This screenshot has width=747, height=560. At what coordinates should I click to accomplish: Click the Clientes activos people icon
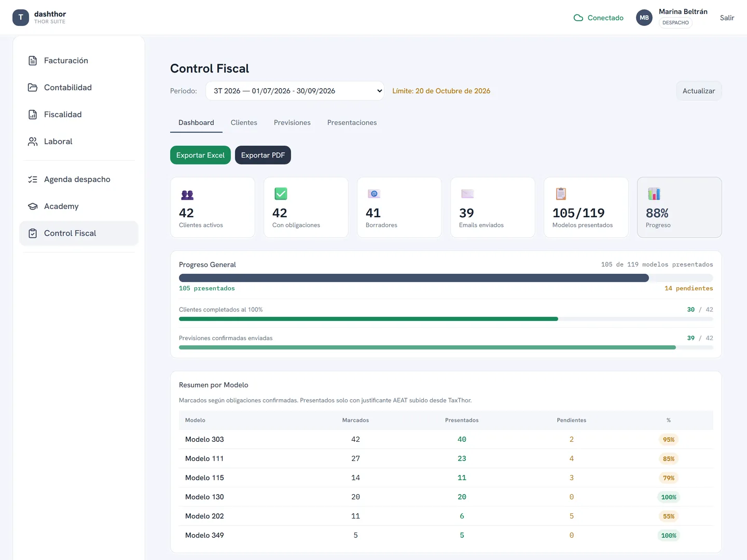coord(187,194)
